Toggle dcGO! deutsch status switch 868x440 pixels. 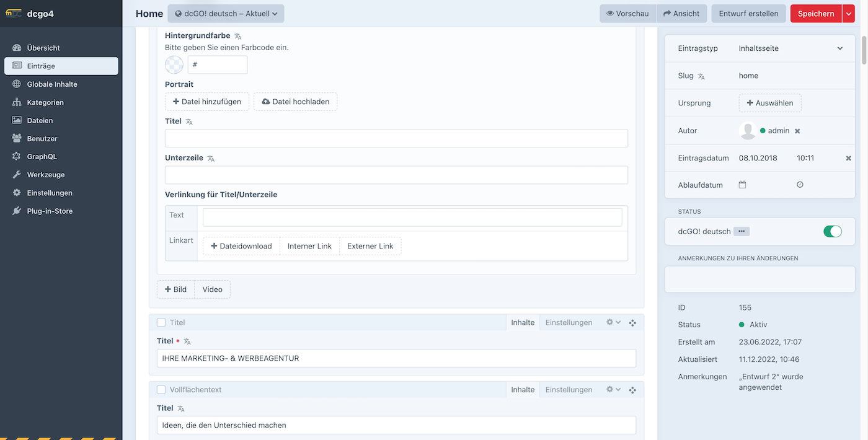(833, 231)
